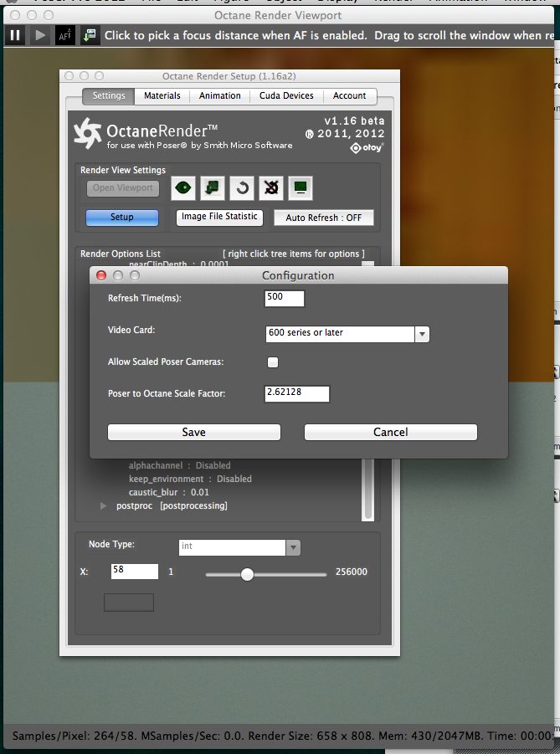The image size is (560, 754).
Task: Click the export image icon beside the eye icon
Action: tap(212, 187)
